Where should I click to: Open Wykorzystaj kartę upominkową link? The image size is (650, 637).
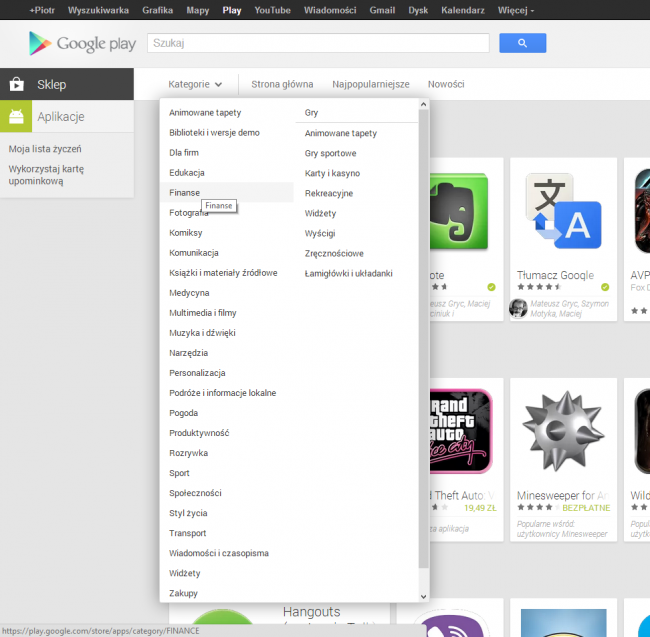point(46,175)
